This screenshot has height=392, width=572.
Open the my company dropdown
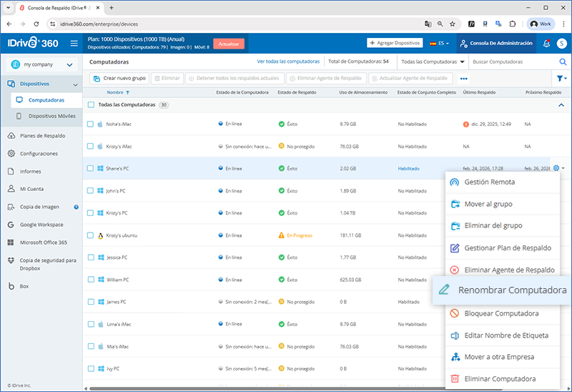pos(41,65)
